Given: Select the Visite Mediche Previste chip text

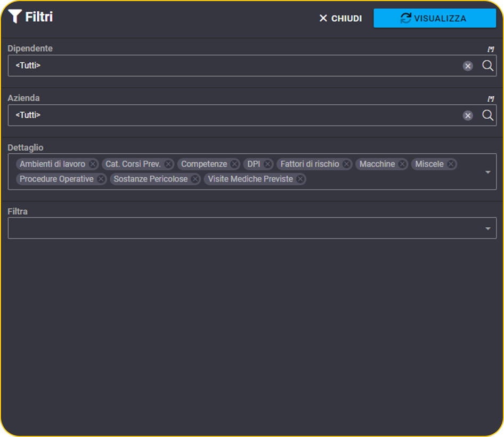Looking at the screenshot, I should pos(250,179).
